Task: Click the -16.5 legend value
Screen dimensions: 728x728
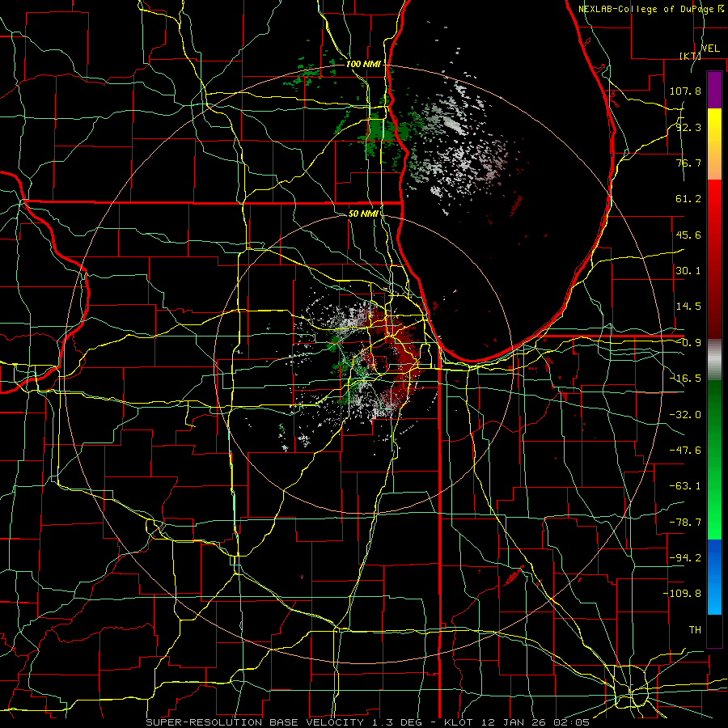Action: pyautogui.click(x=685, y=379)
